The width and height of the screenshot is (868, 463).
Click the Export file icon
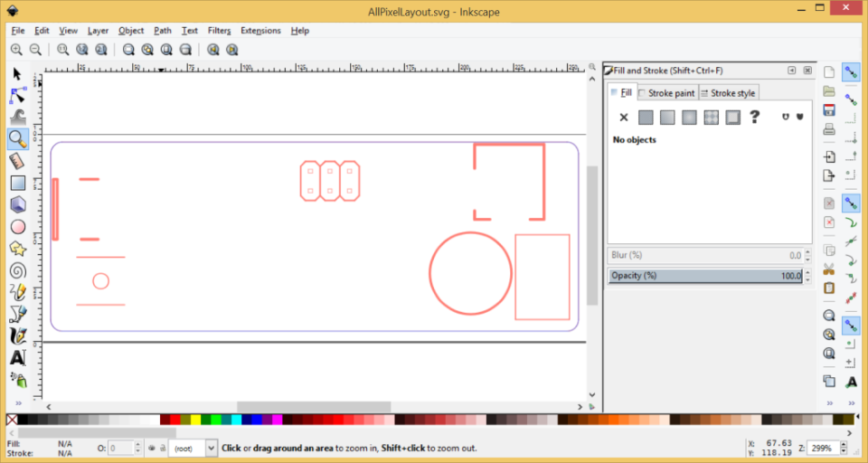[x=829, y=175]
